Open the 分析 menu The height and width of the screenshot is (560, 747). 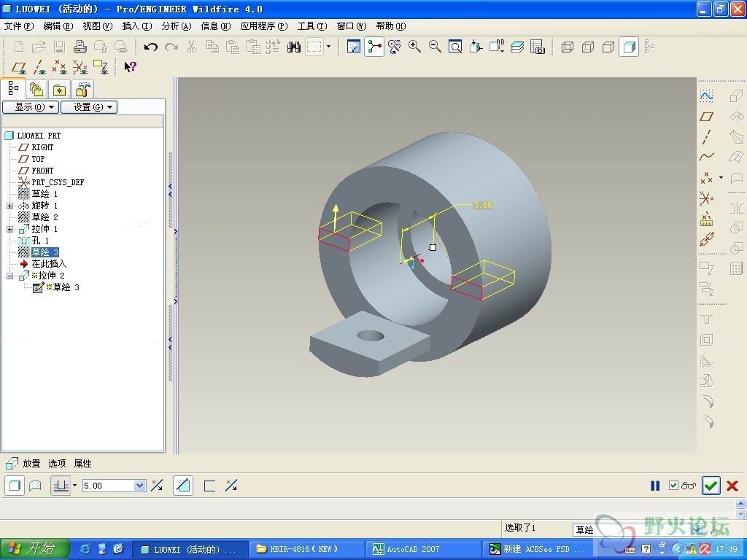(x=177, y=26)
